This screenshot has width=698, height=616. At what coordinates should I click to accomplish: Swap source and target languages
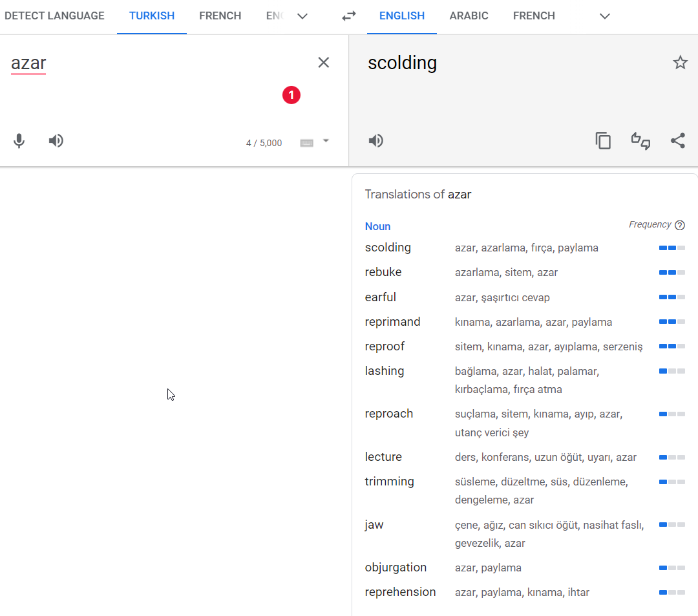(349, 16)
